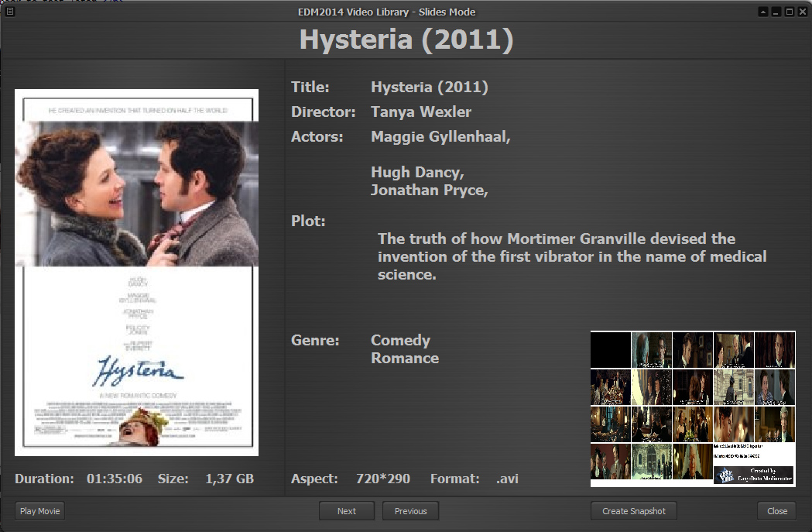812x532 pixels.
Task: Click the Play Movie button
Action: click(x=40, y=511)
